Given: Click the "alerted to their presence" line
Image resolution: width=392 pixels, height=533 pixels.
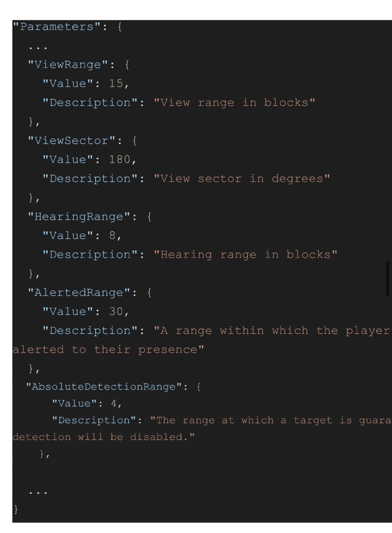Looking at the screenshot, I should tap(108, 350).
